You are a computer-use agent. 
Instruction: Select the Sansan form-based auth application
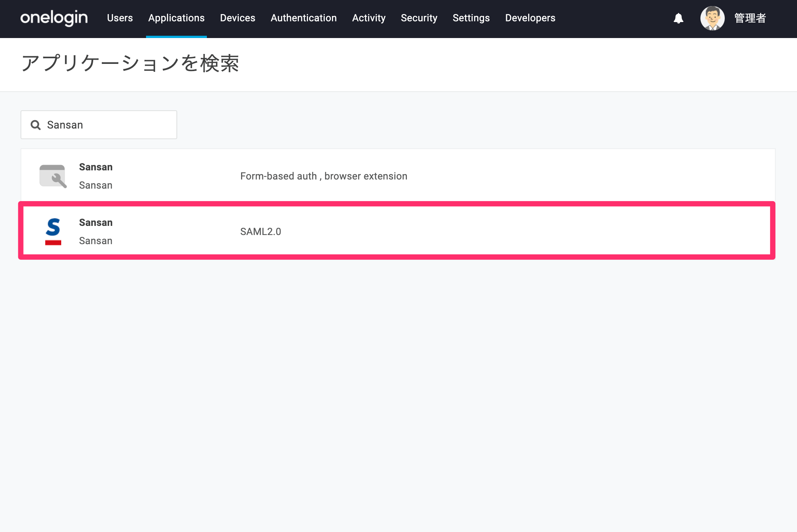pyautogui.click(x=398, y=175)
